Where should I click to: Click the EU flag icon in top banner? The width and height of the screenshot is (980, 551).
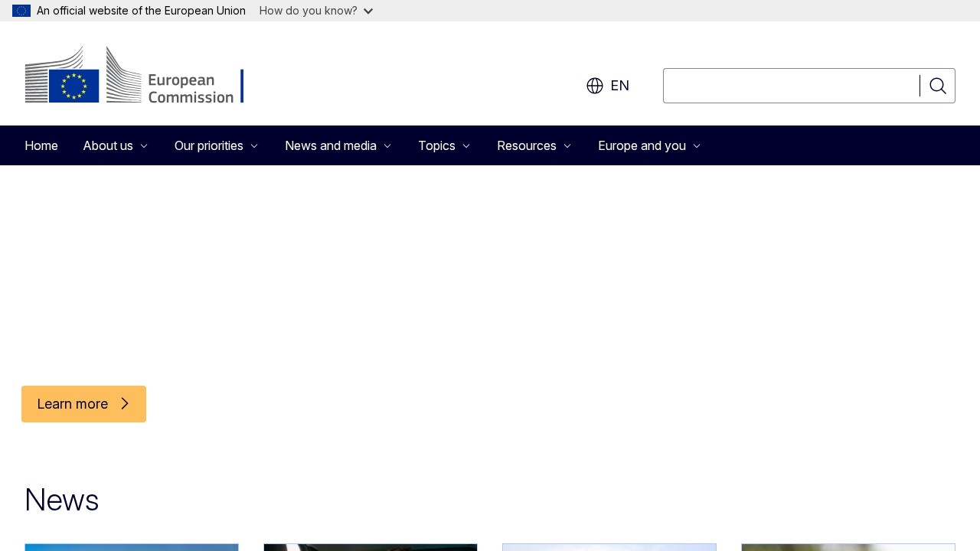(21, 11)
